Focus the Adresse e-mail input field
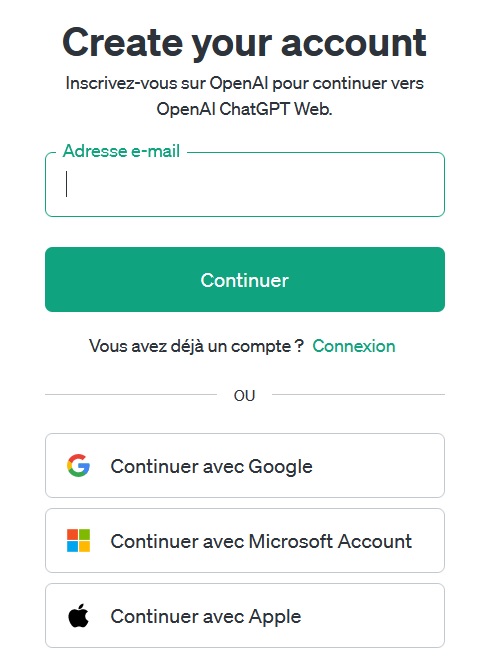 245,184
